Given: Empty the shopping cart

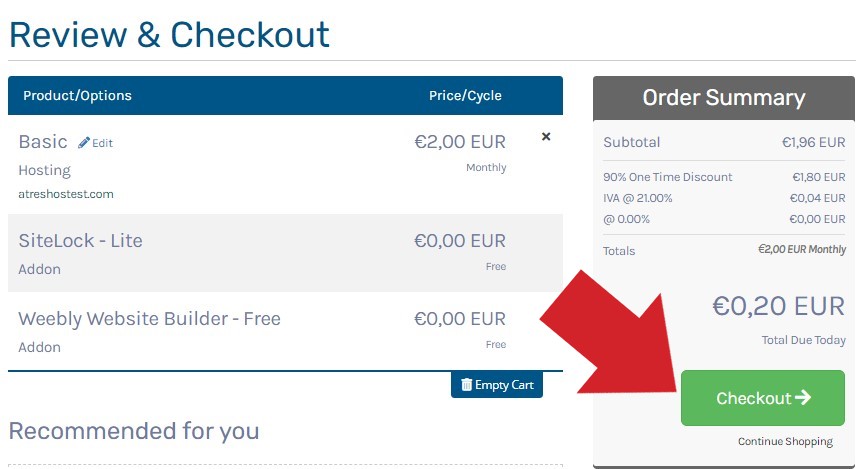Looking at the screenshot, I should 496,385.
